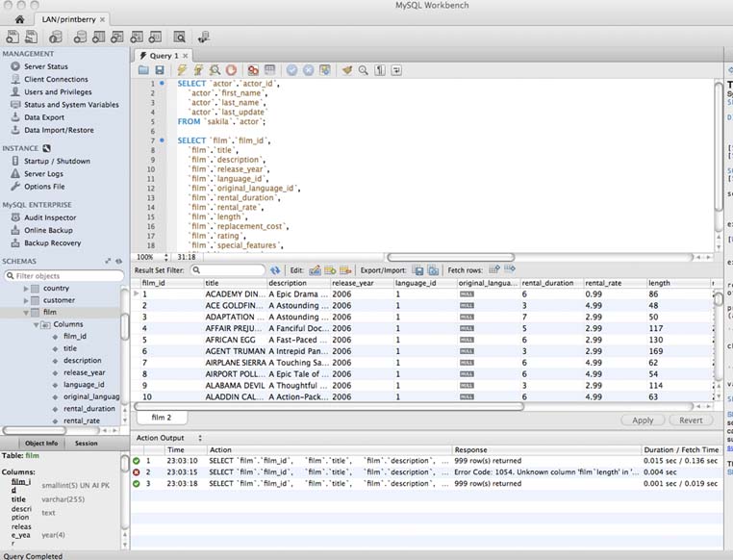
Task: Show the find panel magnifier icon
Action: click(364, 70)
